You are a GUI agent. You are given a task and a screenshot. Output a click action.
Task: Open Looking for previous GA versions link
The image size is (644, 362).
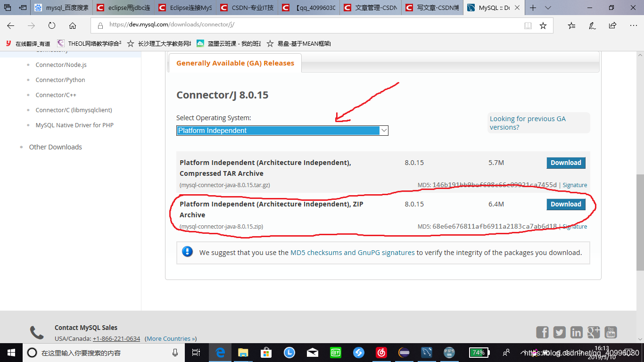[528, 123]
